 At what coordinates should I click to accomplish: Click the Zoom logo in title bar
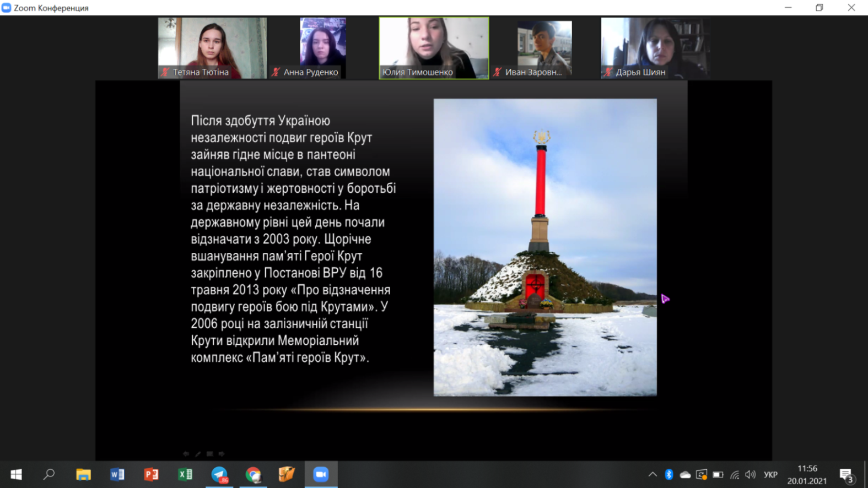pyautogui.click(x=6, y=8)
